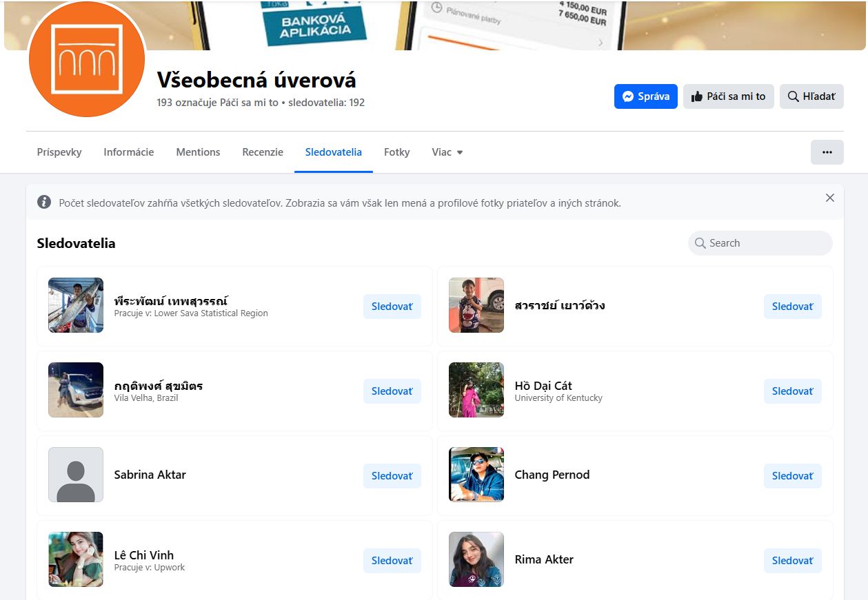
Task: Click the magnifier Hľadať button
Action: click(811, 96)
